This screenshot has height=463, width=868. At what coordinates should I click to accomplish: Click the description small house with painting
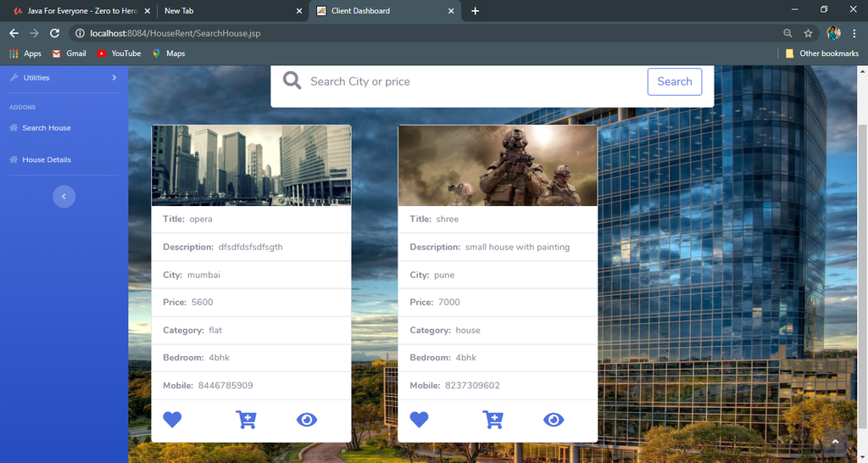[518, 247]
